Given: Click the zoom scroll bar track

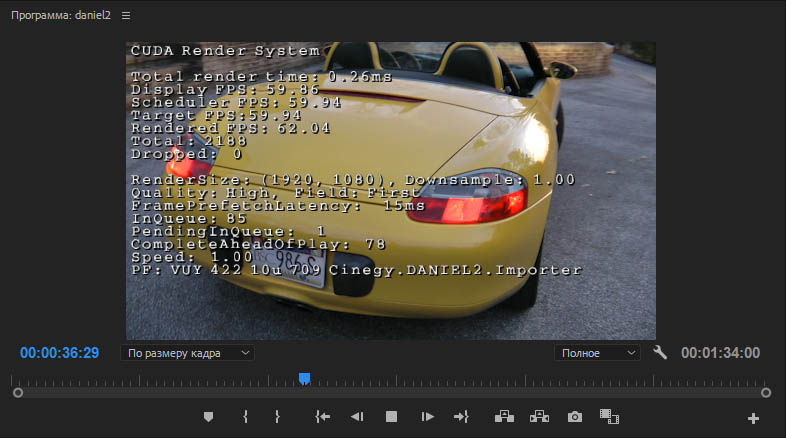Looking at the screenshot, I should click(391, 393).
